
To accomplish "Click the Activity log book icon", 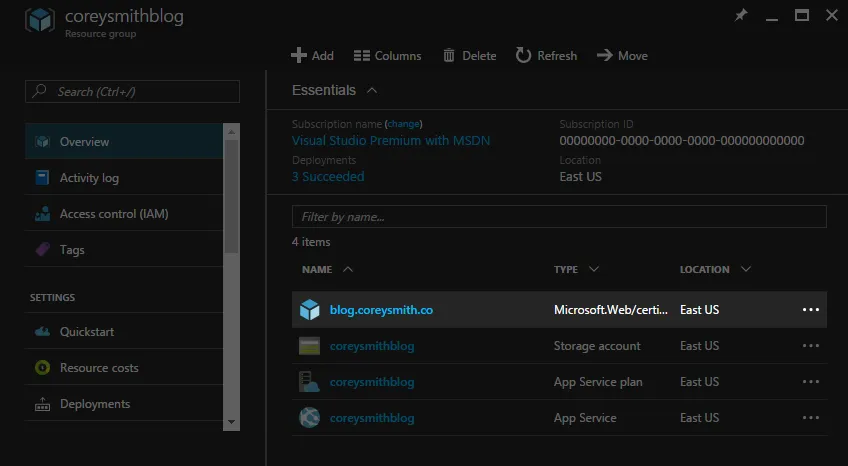I will pyautogui.click(x=42, y=177).
